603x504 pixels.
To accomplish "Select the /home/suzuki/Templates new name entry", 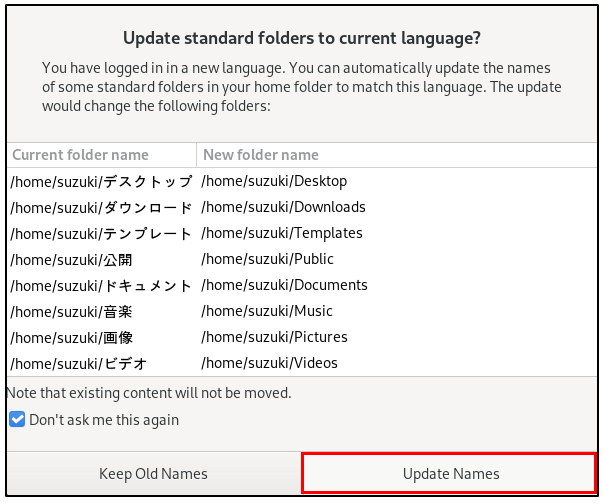I will click(282, 233).
